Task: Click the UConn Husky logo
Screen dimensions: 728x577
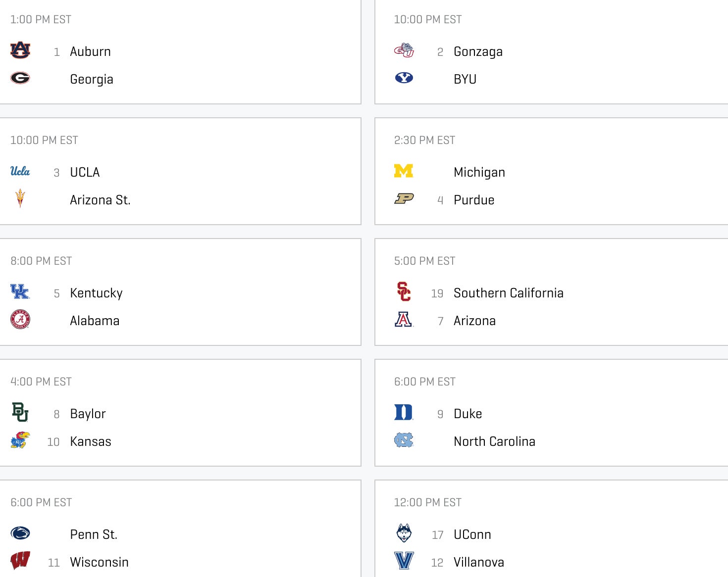Action: pyautogui.click(x=404, y=533)
